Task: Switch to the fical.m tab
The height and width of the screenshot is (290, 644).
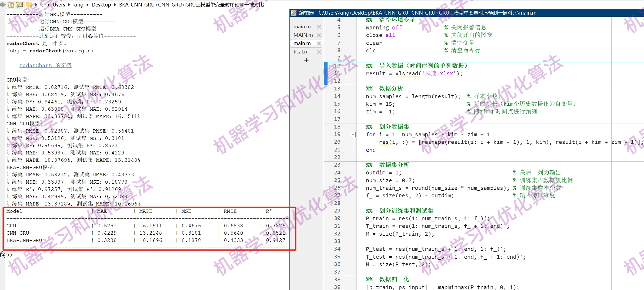Action: 301,52
